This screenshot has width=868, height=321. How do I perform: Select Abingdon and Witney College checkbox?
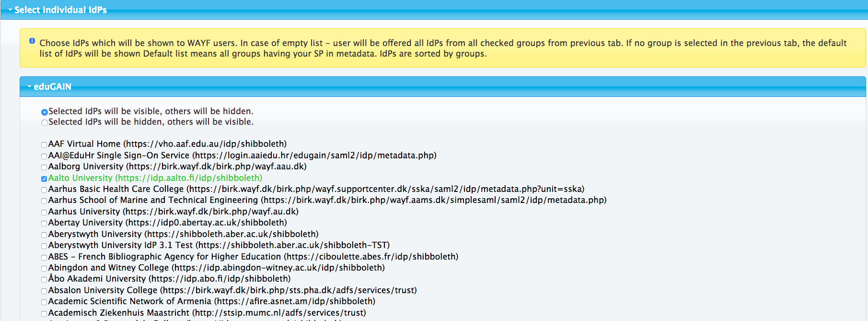(44, 269)
